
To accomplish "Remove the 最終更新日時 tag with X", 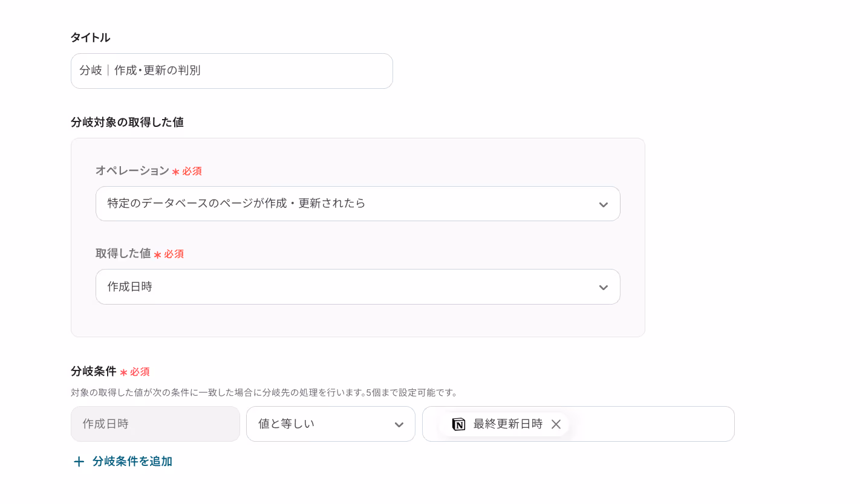I will pyautogui.click(x=556, y=424).
